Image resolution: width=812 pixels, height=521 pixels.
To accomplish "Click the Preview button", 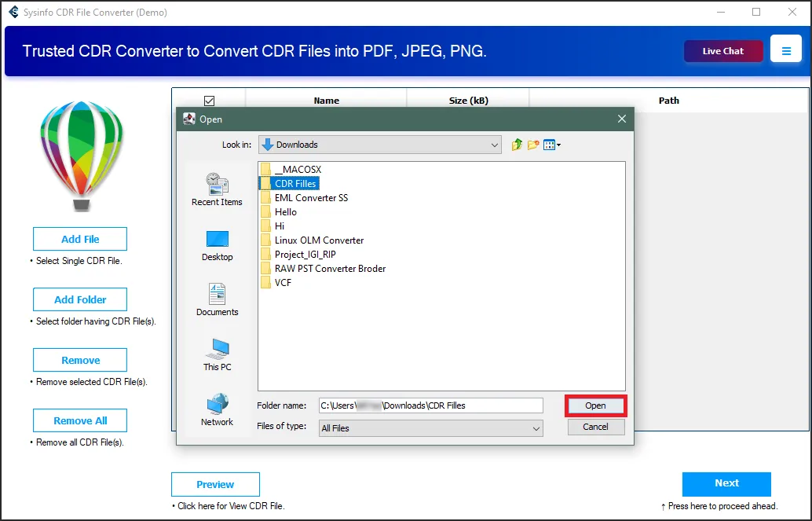I will click(215, 484).
